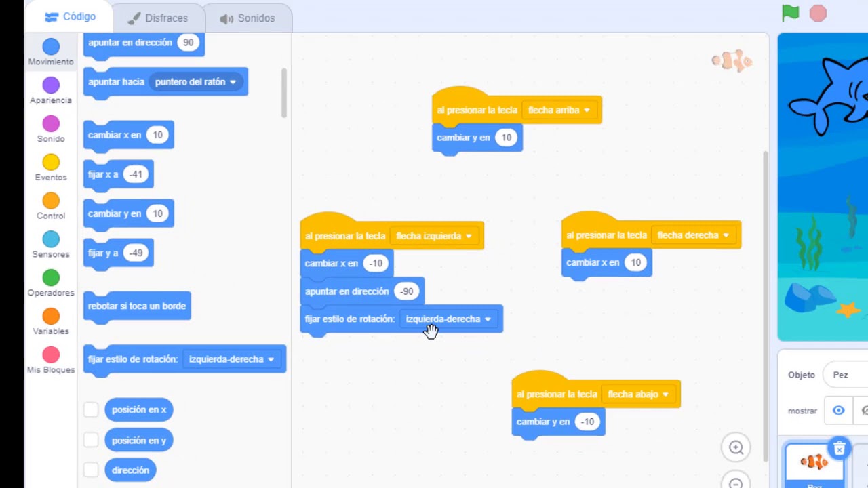Viewport: 868px width, 488px height.
Task: Check the dirección reporter checkbox
Action: coord(91,470)
